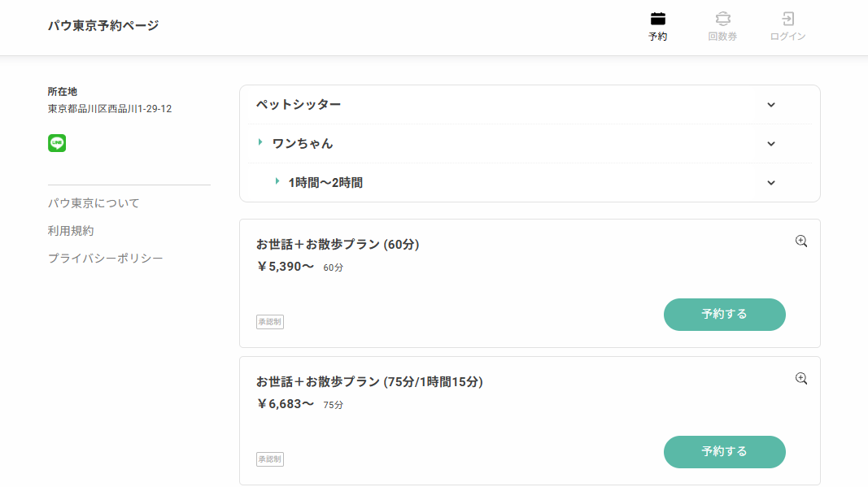Open the お世話＋お散歩プラン (75分) title
The width and height of the screenshot is (868, 487).
pyautogui.click(x=369, y=382)
